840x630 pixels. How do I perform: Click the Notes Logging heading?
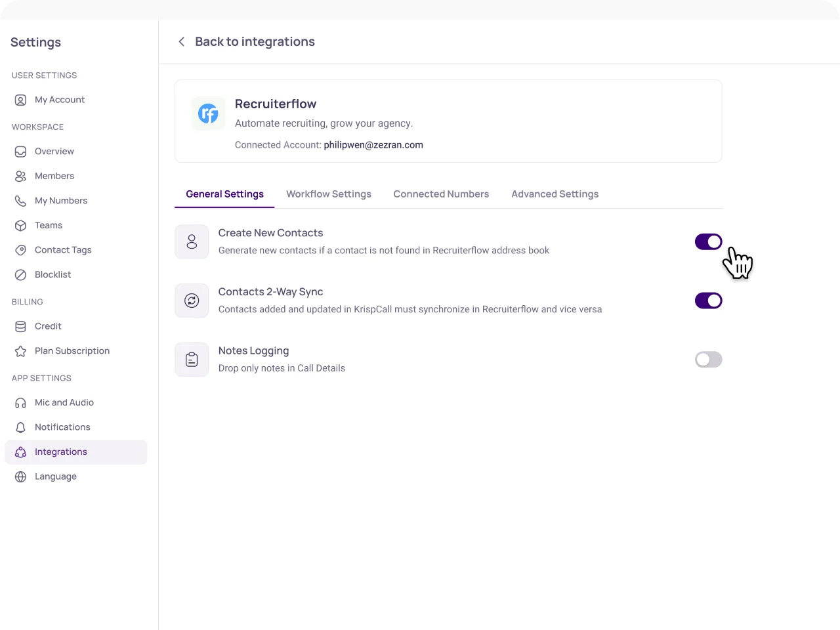click(x=253, y=351)
